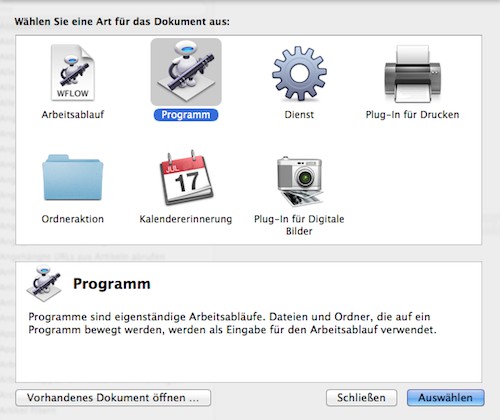Choose the Ordneraktion blue folder icon

pos(73,177)
